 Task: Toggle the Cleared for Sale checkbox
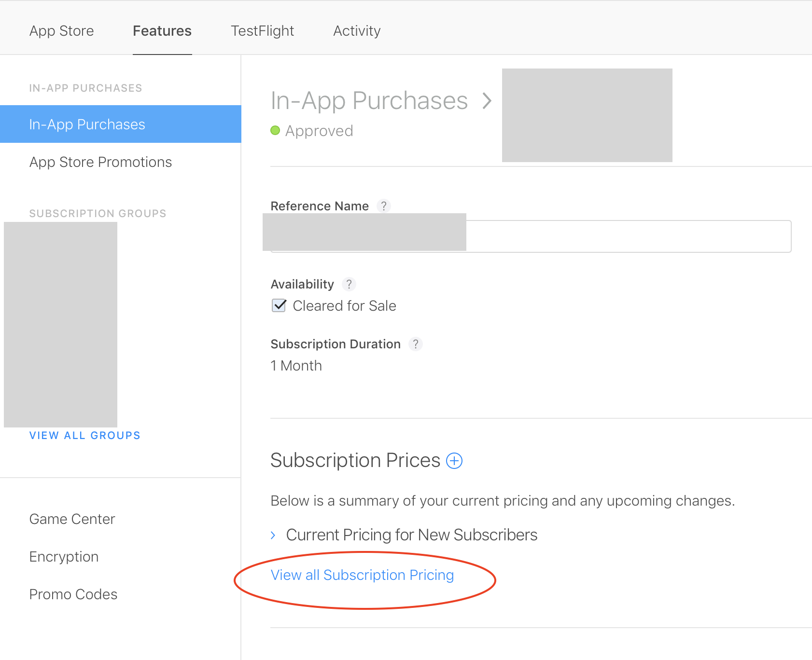[279, 305]
